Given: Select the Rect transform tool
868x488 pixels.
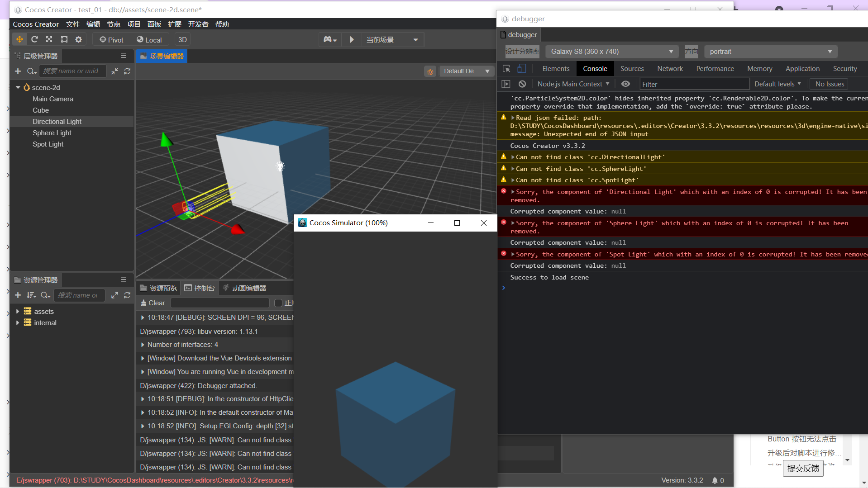Looking at the screenshot, I should (64, 39).
